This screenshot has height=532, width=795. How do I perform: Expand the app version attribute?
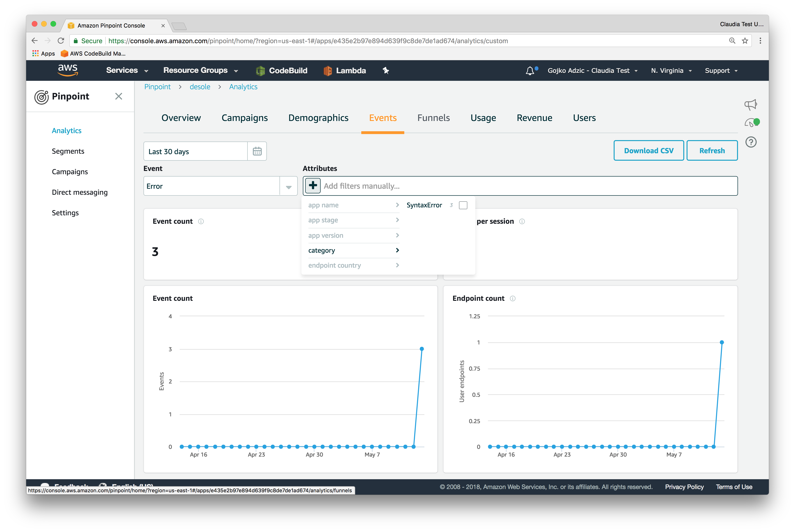coord(353,235)
